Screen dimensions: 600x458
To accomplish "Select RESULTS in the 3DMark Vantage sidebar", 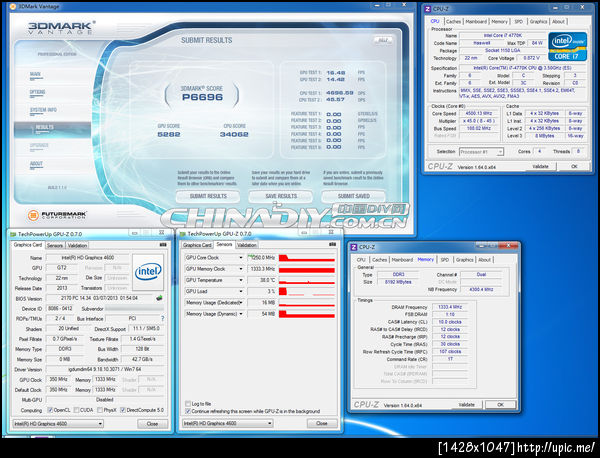I will [52, 129].
